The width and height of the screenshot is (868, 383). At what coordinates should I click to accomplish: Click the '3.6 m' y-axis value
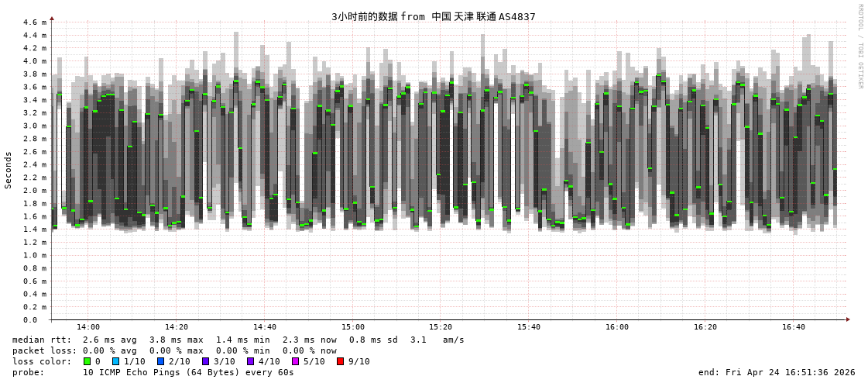(x=35, y=87)
